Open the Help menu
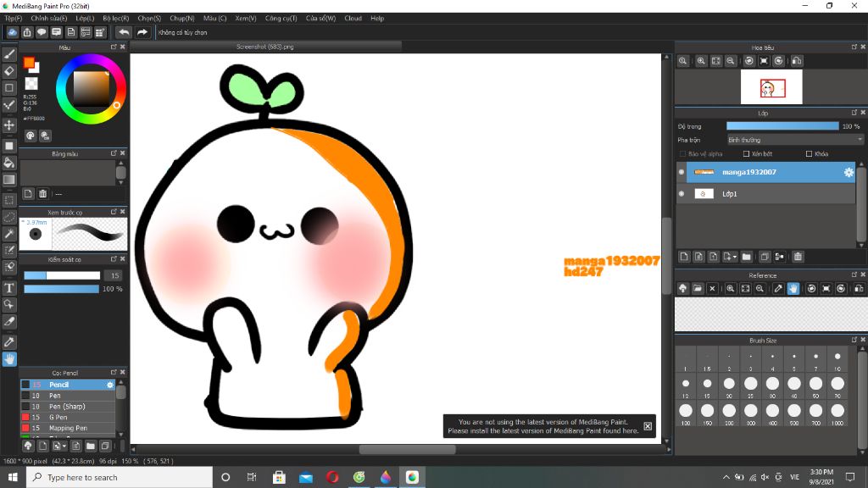 (x=377, y=19)
